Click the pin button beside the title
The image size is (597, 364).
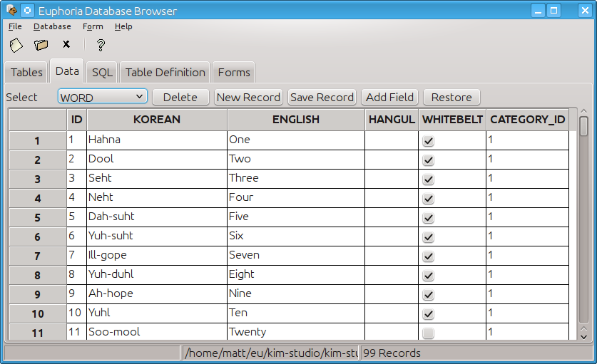tap(26, 11)
